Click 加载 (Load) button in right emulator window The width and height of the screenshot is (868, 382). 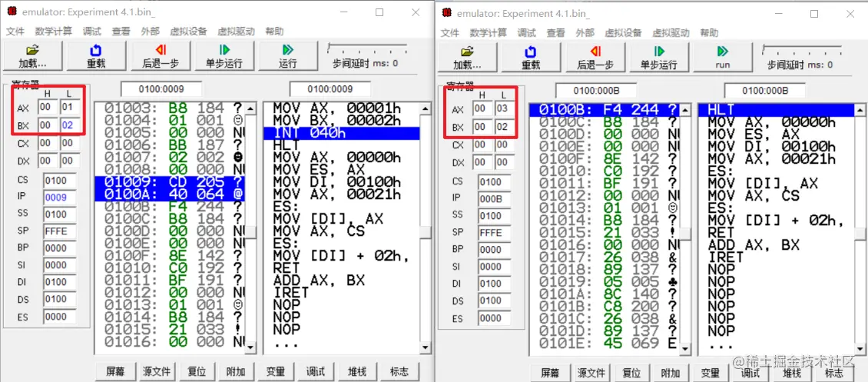[467, 58]
